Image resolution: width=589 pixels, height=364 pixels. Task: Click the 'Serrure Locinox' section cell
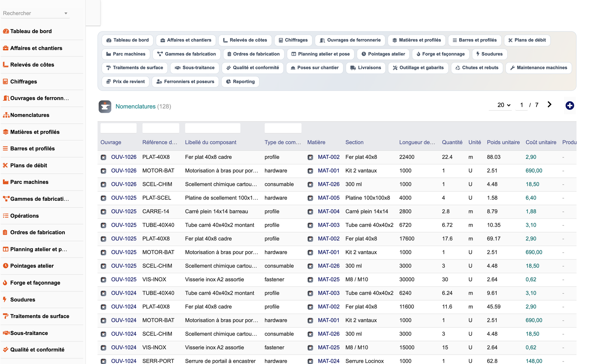(x=364, y=361)
